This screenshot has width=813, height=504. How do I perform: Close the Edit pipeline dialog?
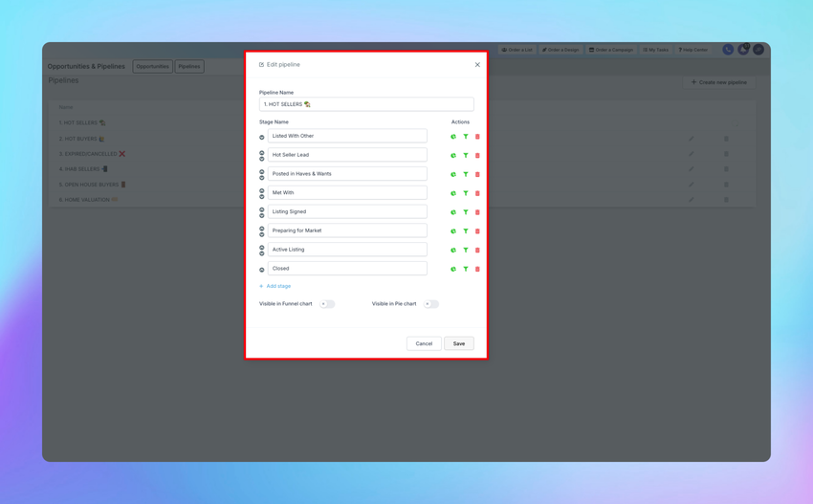point(477,65)
